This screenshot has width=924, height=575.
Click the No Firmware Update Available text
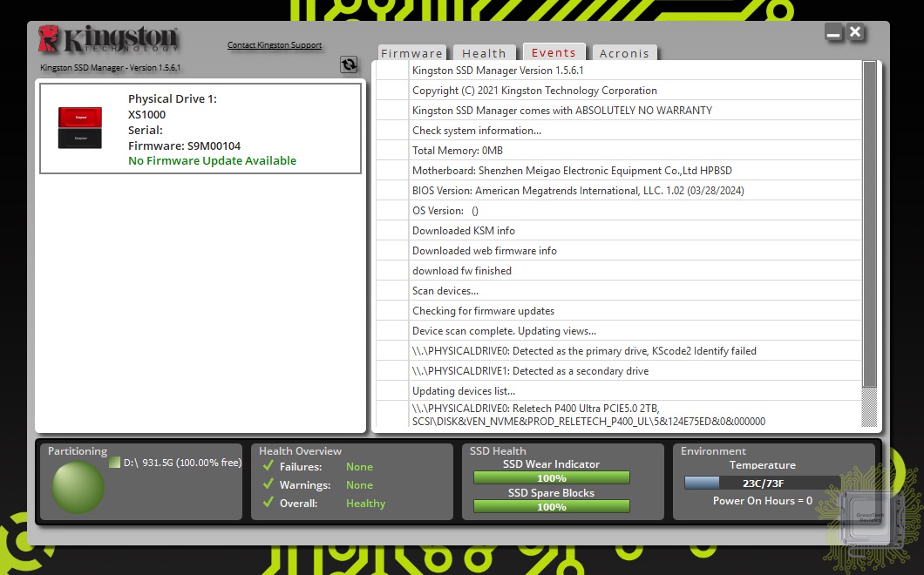(212, 161)
